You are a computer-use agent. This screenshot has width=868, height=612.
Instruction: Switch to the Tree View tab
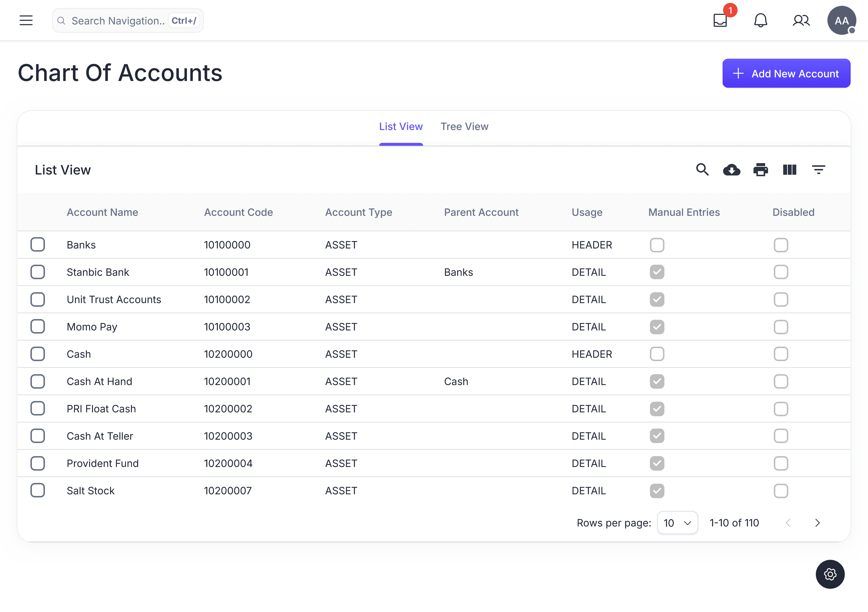tap(464, 127)
